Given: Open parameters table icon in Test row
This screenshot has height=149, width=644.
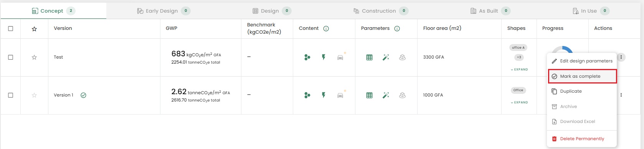Looking at the screenshot, I should [x=369, y=57].
